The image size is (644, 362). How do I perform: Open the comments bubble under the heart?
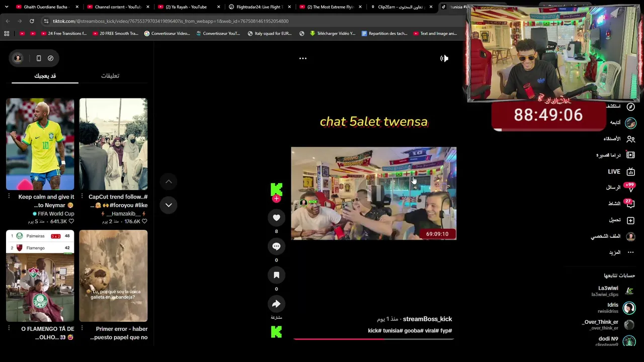[x=276, y=246]
